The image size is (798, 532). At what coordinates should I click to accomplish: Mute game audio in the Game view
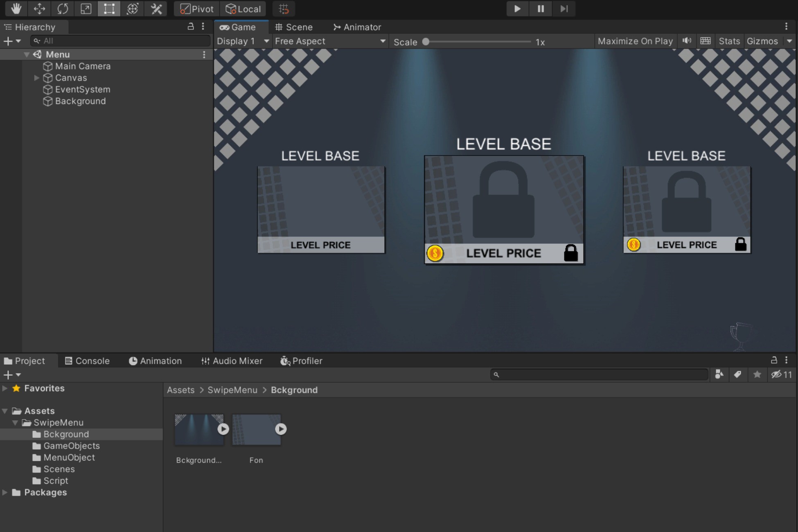[687, 41]
